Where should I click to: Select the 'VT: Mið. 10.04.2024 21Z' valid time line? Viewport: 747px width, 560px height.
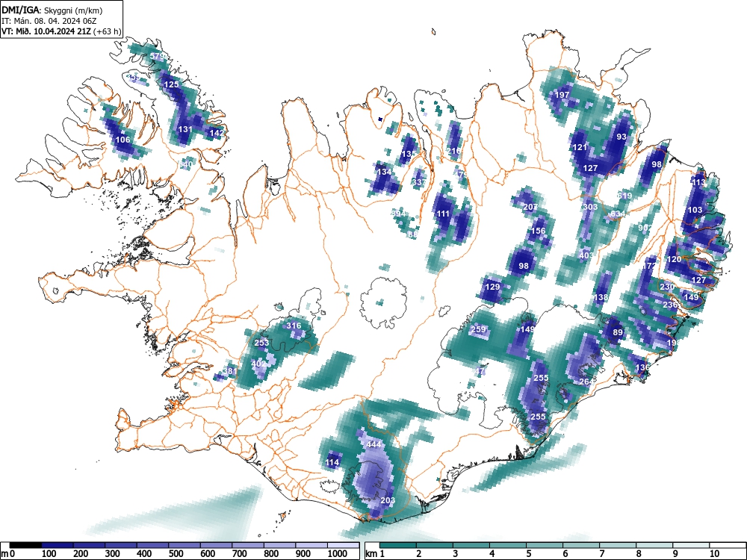tap(46, 31)
